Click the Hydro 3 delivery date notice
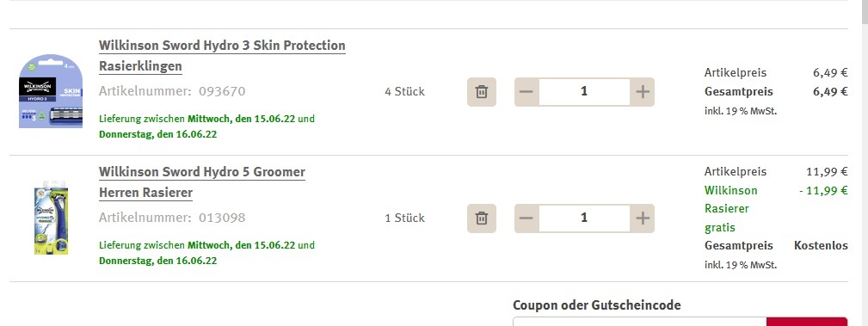The width and height of the screenshot is (868, 326). coord(207,126)
